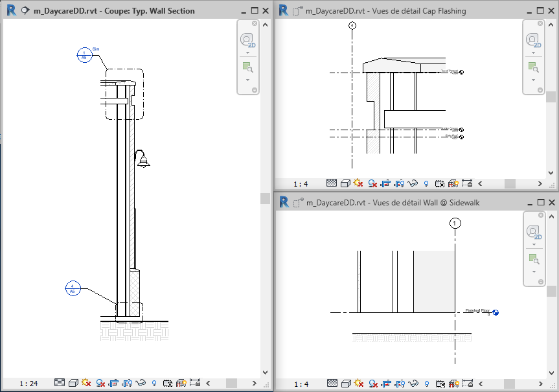Image resolution: width=559 pixels, height=392 pixels.
Task: Open the 1 : 4 scale list in Cap Flashing view
Action: click(301, 184)
